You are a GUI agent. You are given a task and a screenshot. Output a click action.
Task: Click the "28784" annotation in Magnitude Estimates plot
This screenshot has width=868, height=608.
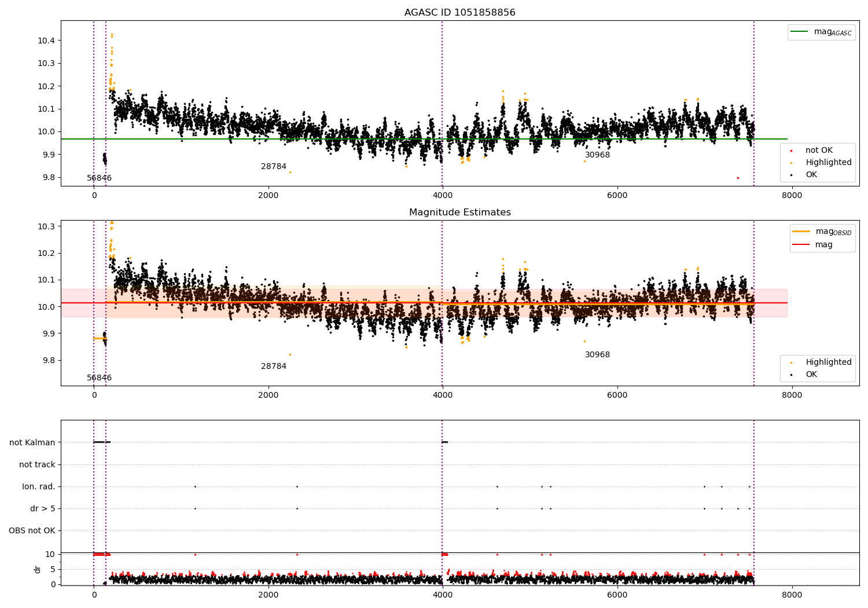coord(274,367)
